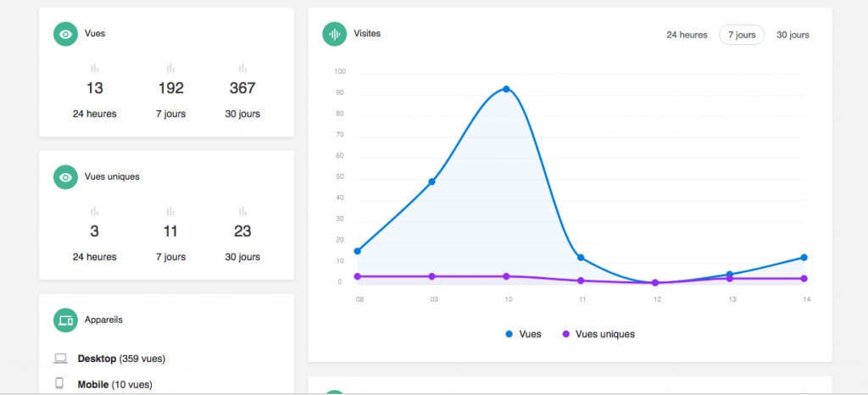Click the Vues uniques card title

click(112, 176)
